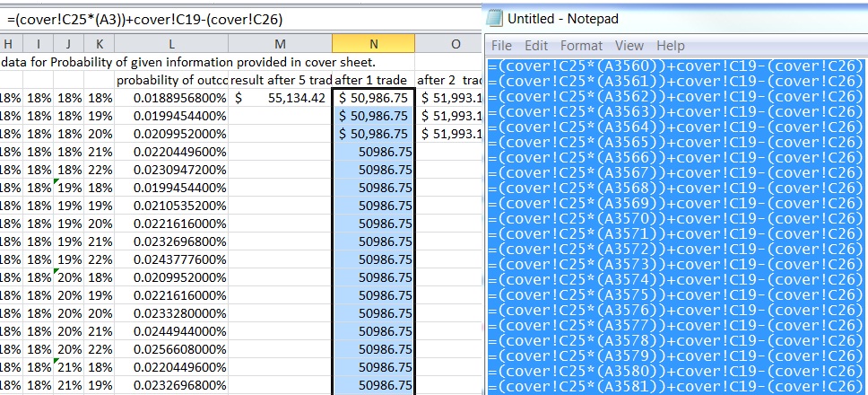Screen dimensions: 868x395
Task: Click Notepad line containing A3564
Action: point(676,127)
